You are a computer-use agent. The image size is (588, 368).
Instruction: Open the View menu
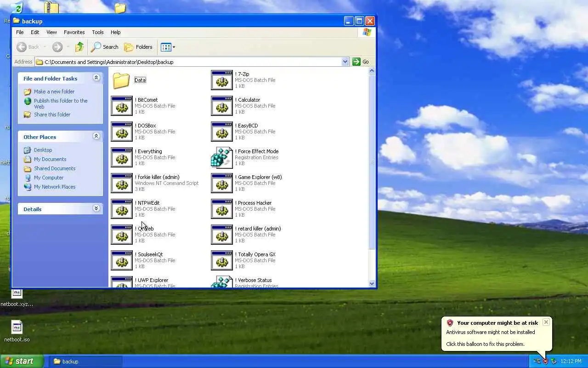pyautogui.click(x=51, y=32)
